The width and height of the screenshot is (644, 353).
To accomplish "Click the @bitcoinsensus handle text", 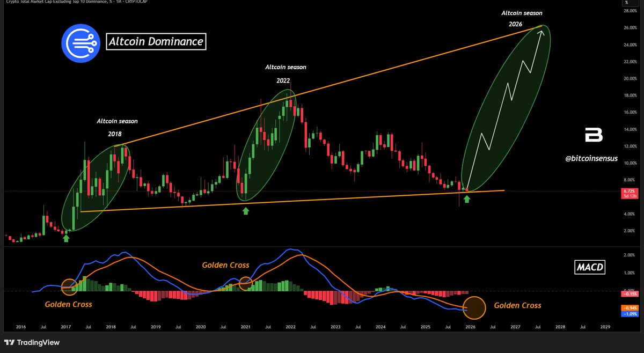I will point(591,159).
